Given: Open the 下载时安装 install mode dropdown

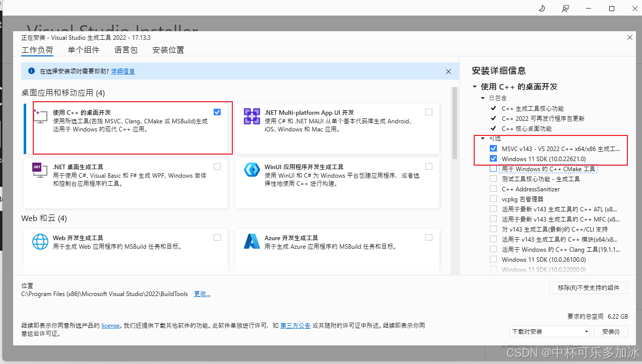Looking at the screenshot, I should pyautogui.click(x=550, y=331).
